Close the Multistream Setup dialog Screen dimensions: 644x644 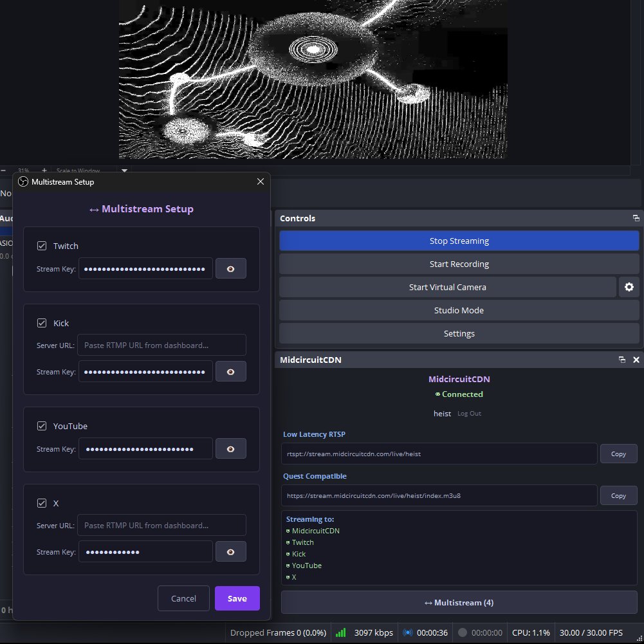(261, 181)
